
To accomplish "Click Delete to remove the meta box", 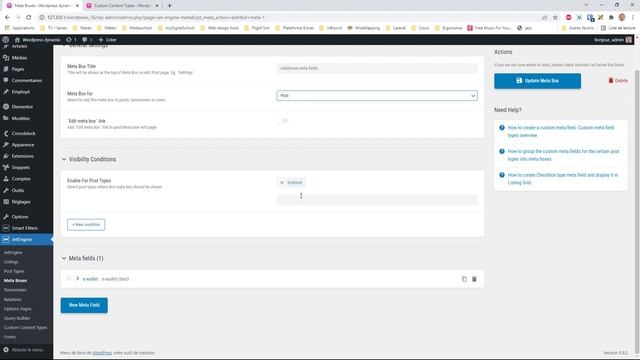I will point(618,81).
